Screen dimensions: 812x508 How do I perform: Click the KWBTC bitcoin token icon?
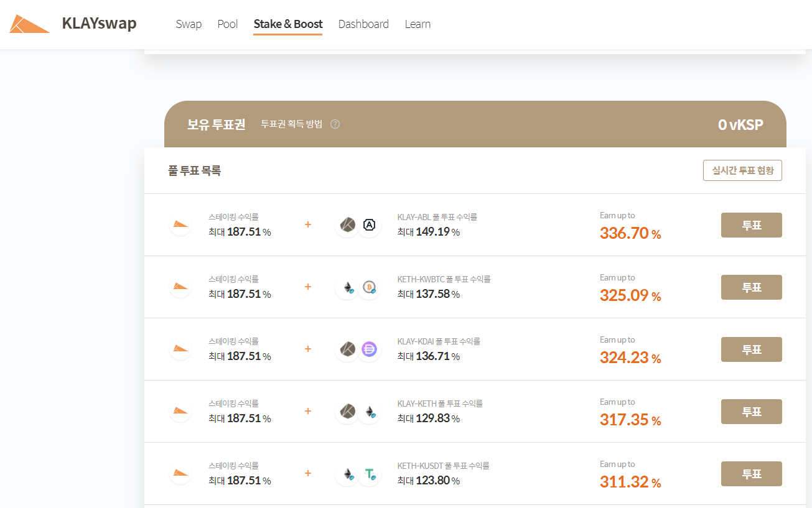coord(369,287)
